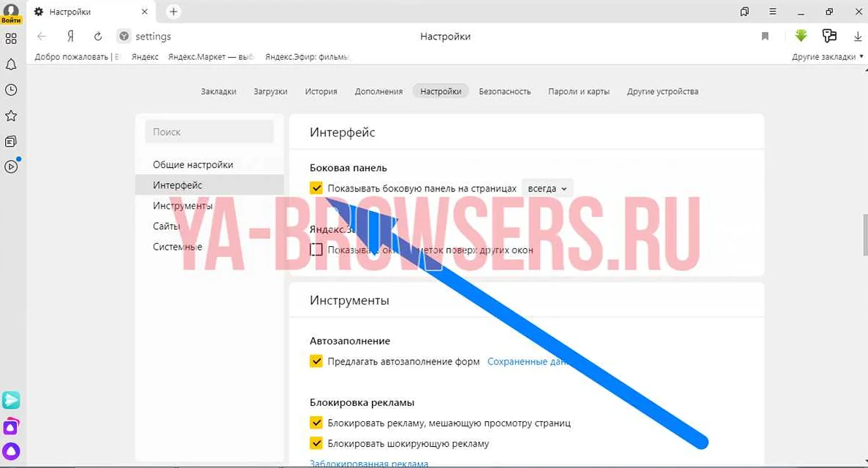The width and height of the screenshot is (868, 468).
Task: Click the Alice assistant icon in sidebar
Action: [11, 450]
